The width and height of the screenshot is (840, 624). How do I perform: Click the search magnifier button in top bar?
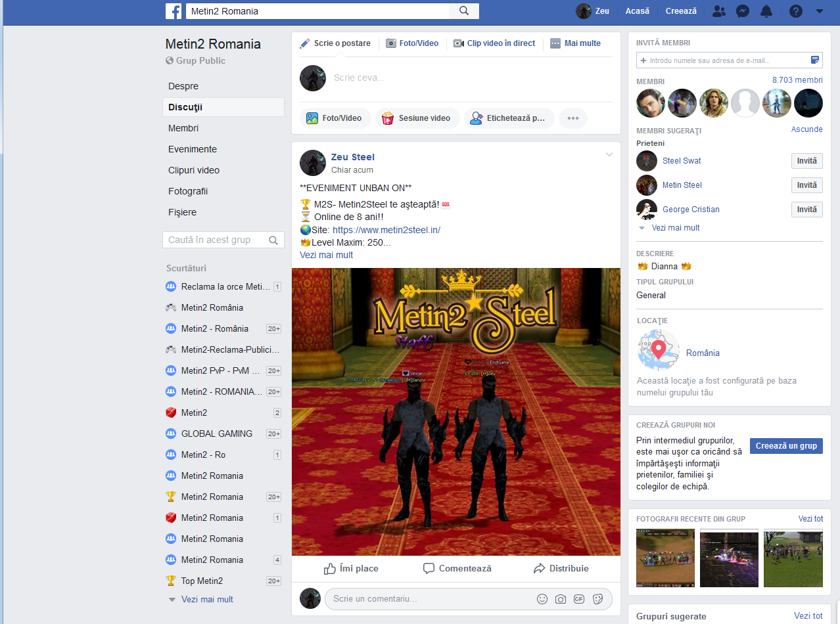(x=464, y=11)
